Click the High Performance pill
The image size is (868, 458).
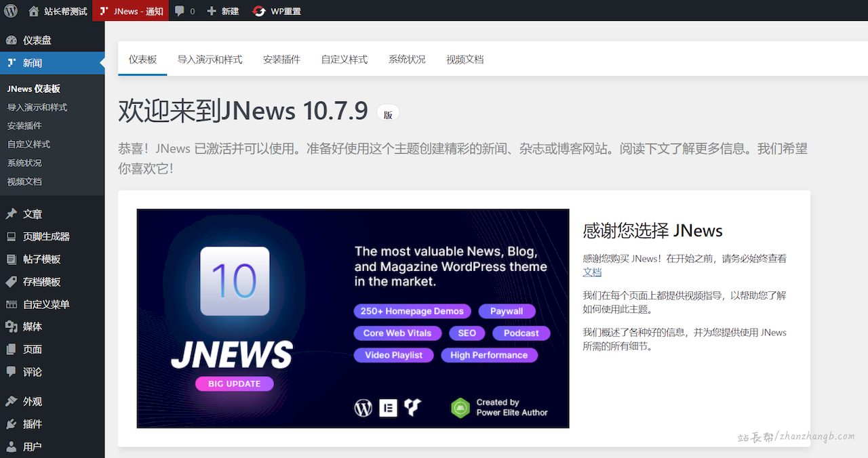pyautogui.click(x=489, y=355)
